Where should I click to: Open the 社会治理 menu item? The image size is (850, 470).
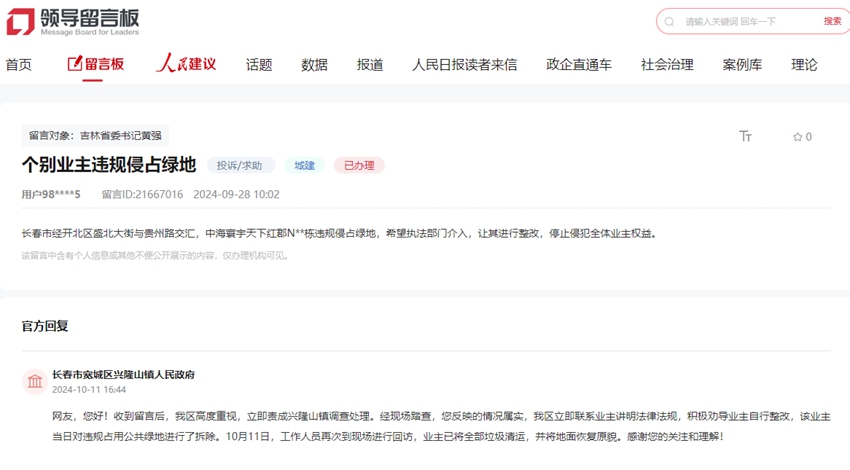667,65
